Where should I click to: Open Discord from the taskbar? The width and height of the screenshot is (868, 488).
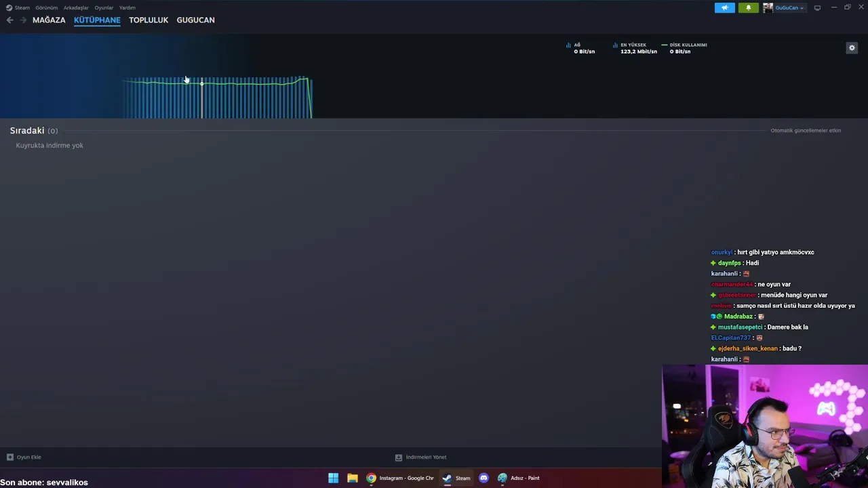(x=484, y=478)
